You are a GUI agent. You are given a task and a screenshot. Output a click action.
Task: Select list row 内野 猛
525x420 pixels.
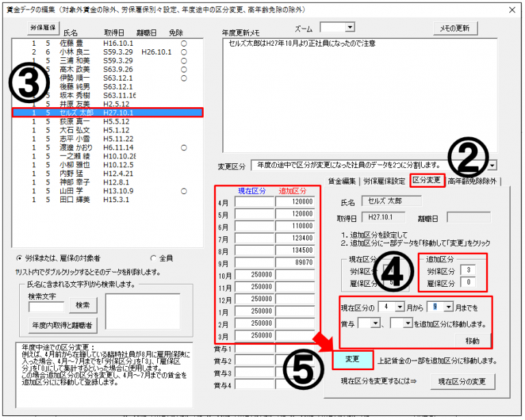(107, 174)
